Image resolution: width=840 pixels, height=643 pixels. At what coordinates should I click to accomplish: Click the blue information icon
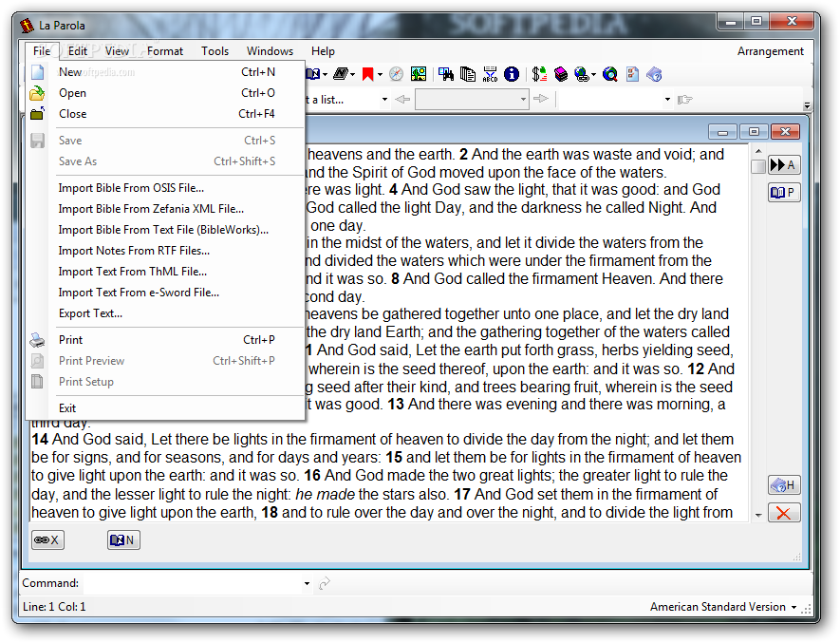pos(512,74)
